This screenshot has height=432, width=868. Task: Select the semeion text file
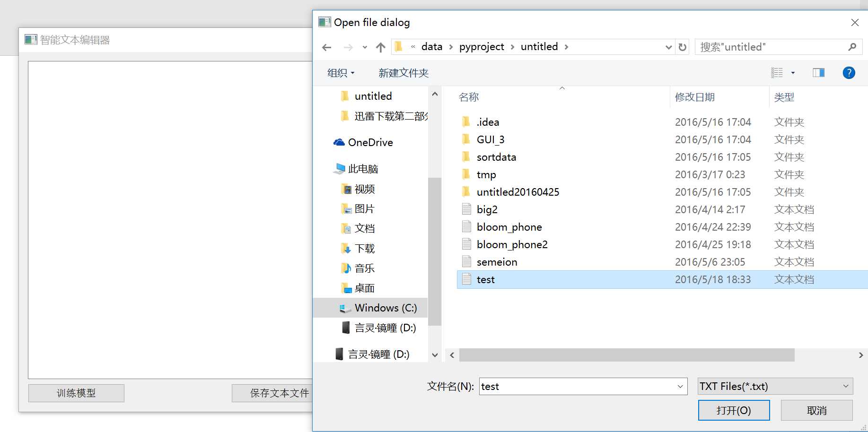click(x=497, y=262)
